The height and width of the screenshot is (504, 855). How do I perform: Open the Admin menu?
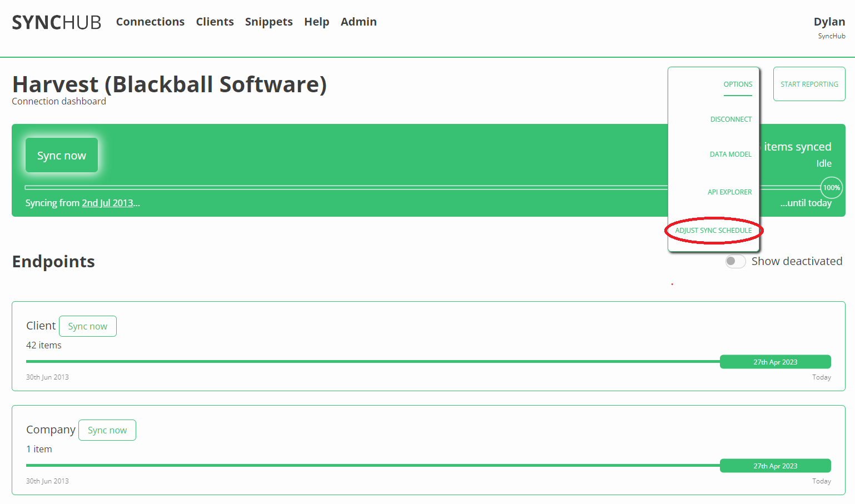359,22
